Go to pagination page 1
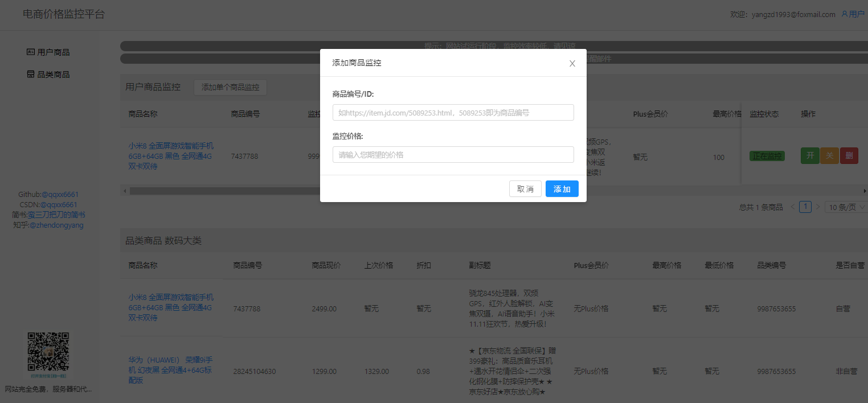The width and height of the screenshot is (868, 403). [805, 207]
